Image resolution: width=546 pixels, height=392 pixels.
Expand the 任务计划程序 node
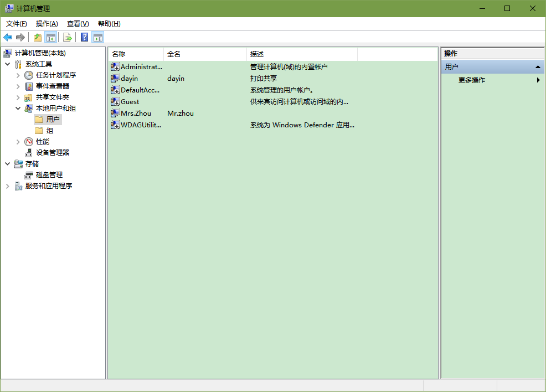(18, 75)
